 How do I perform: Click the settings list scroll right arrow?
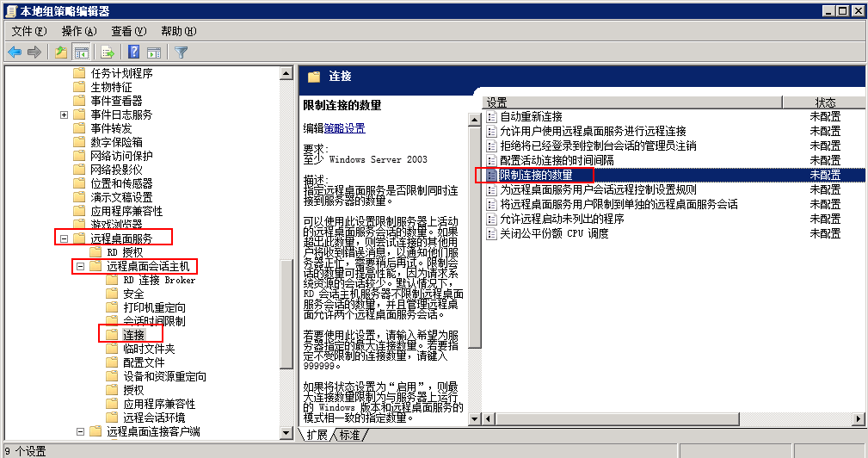click(x=859, y=419)
